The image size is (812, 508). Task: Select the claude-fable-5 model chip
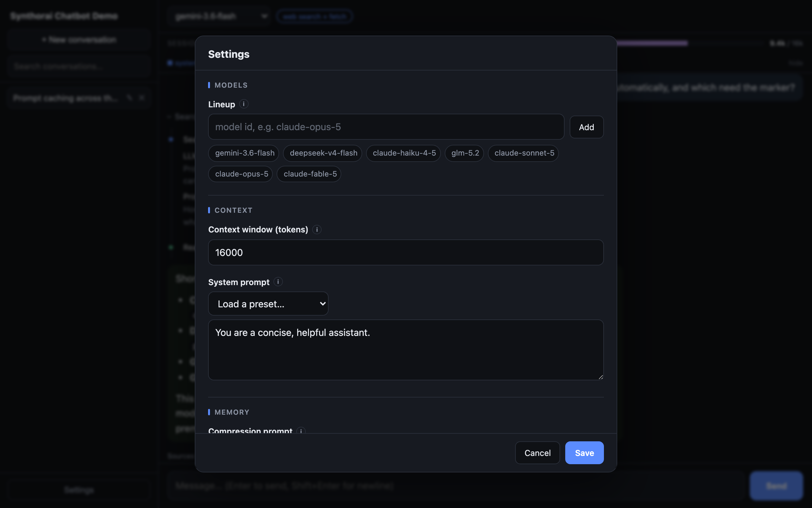tap(309, 174)
